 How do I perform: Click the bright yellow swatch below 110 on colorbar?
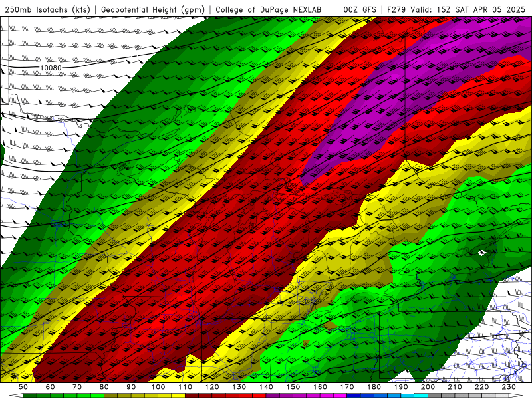(x=178, y=396)
